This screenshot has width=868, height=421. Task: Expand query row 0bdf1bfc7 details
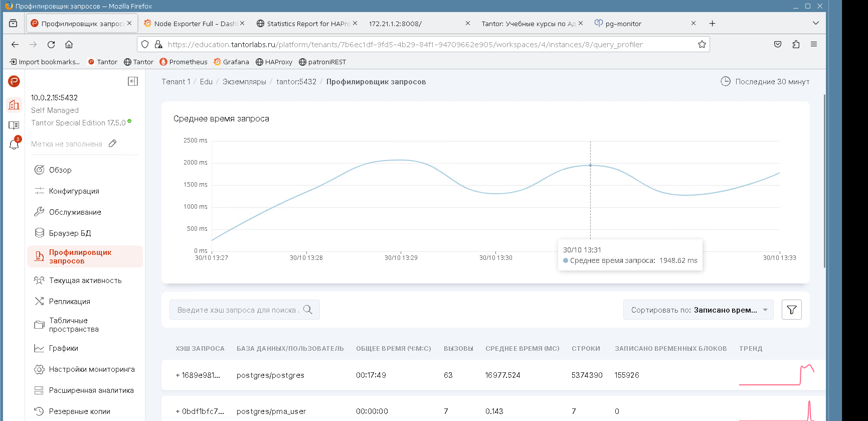178,411
